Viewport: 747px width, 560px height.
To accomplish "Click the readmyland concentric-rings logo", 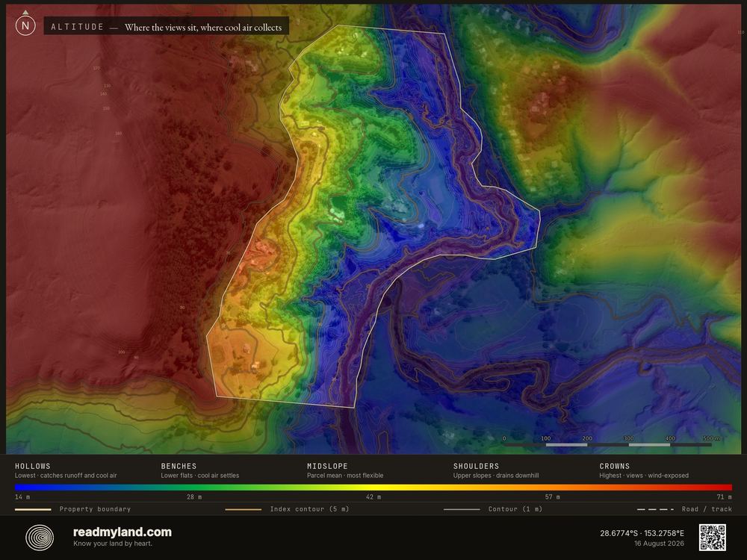I will click(x=40, y=538).
